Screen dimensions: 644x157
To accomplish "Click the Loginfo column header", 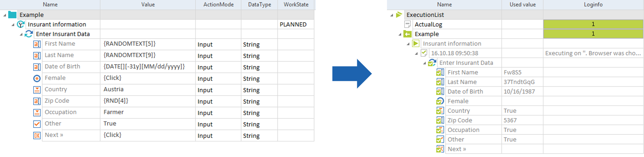I will (593, 4).
